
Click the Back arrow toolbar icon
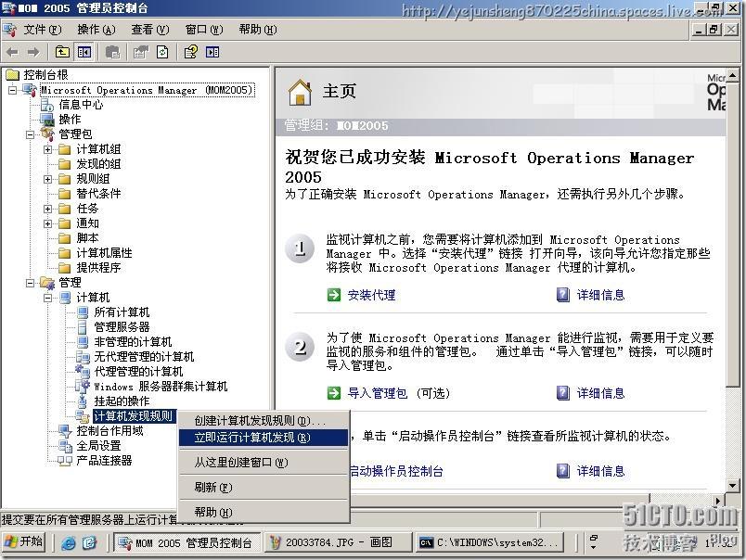[12, 52]
